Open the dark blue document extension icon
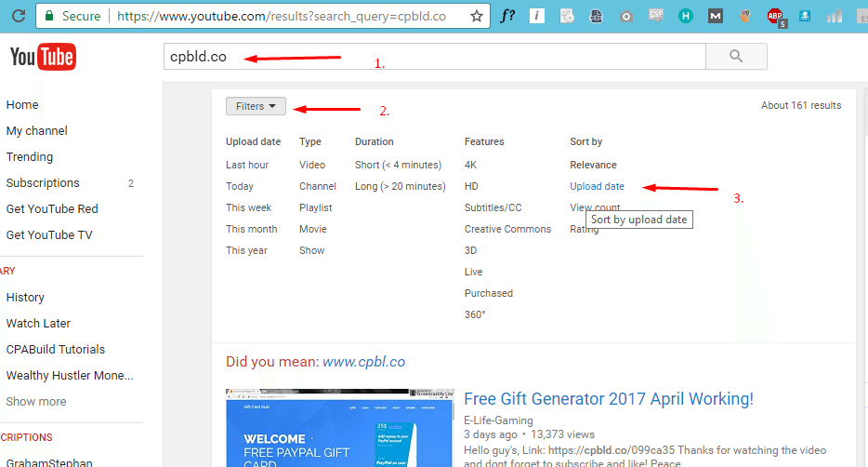This screenshot has width=868, height=467. click(x=596, y=17)
